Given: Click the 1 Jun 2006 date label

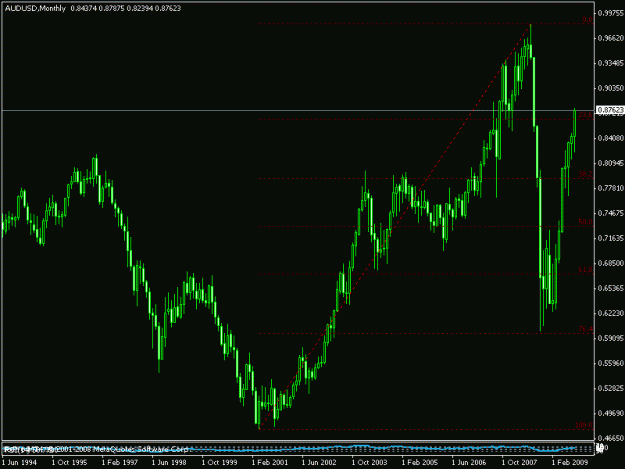Looking at the screenshot, I should [470, 463].
